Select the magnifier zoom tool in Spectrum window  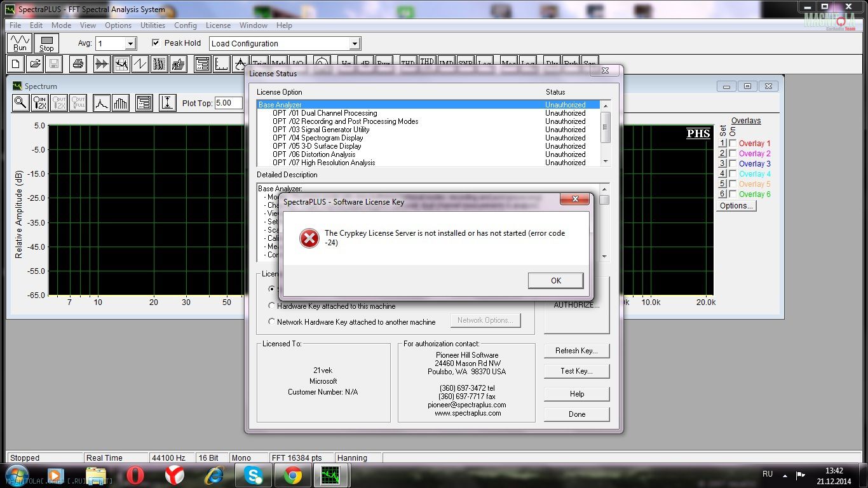point(20,102)
